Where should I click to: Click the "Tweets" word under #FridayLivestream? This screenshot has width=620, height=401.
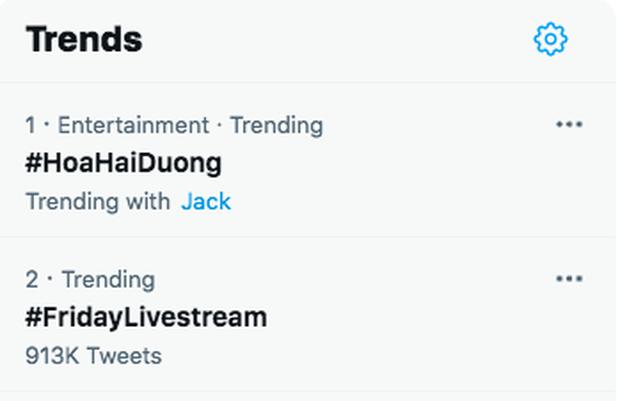pos(124,355)
